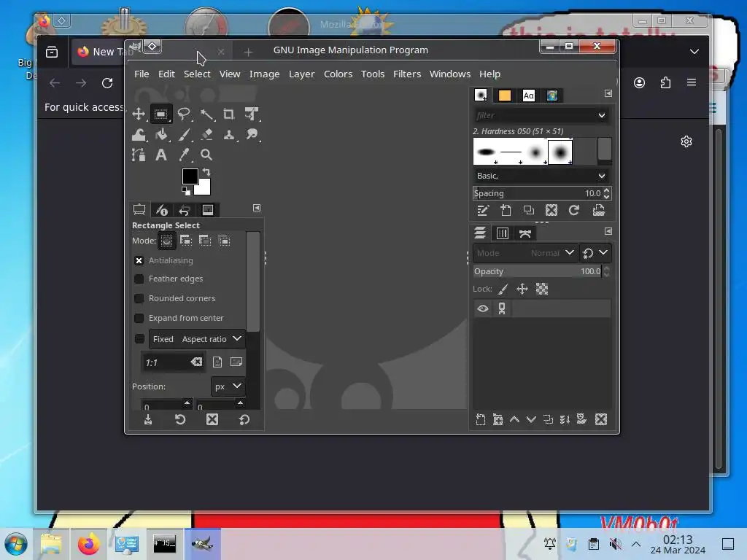The height and width of the screenshot is (560, 747).
Task: Select the Paintbrush tool
Action: (184, 134)
